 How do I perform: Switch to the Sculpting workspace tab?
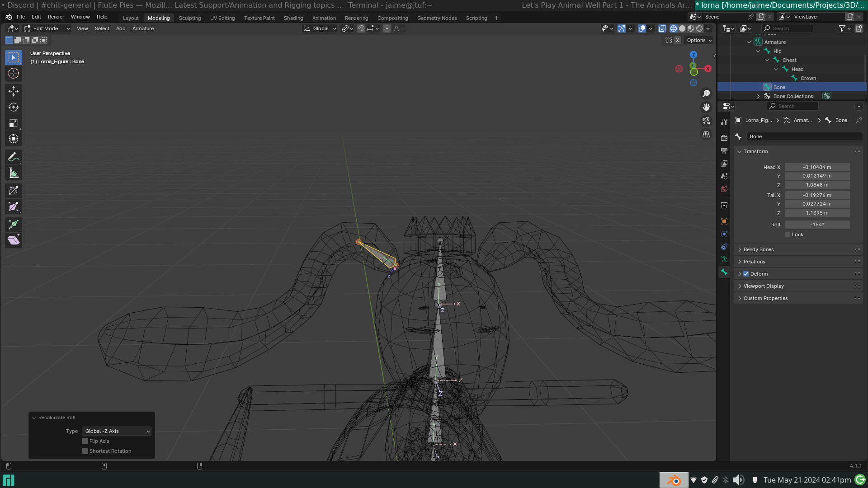tap(190, 18)
